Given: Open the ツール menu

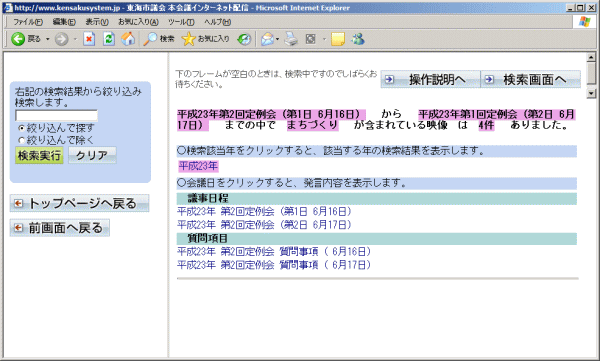Looking at the screenshot, I should pyautogui.click(x=181, y=22).
